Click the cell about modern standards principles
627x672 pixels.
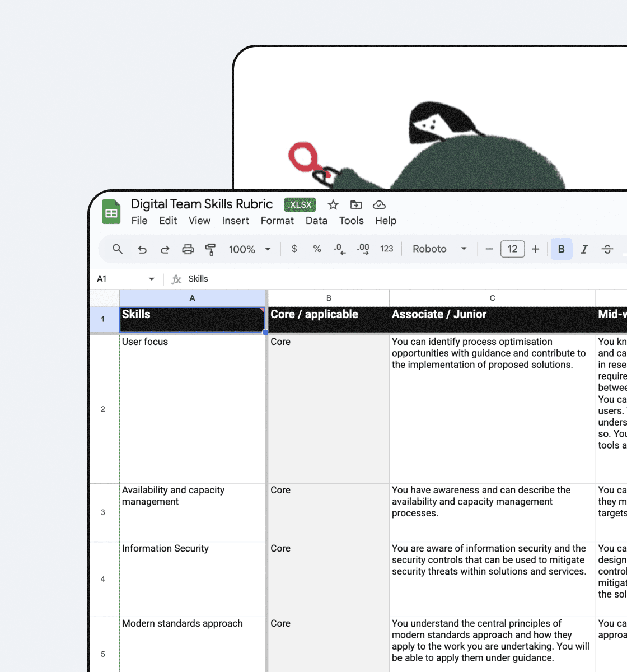coord(493,645)
